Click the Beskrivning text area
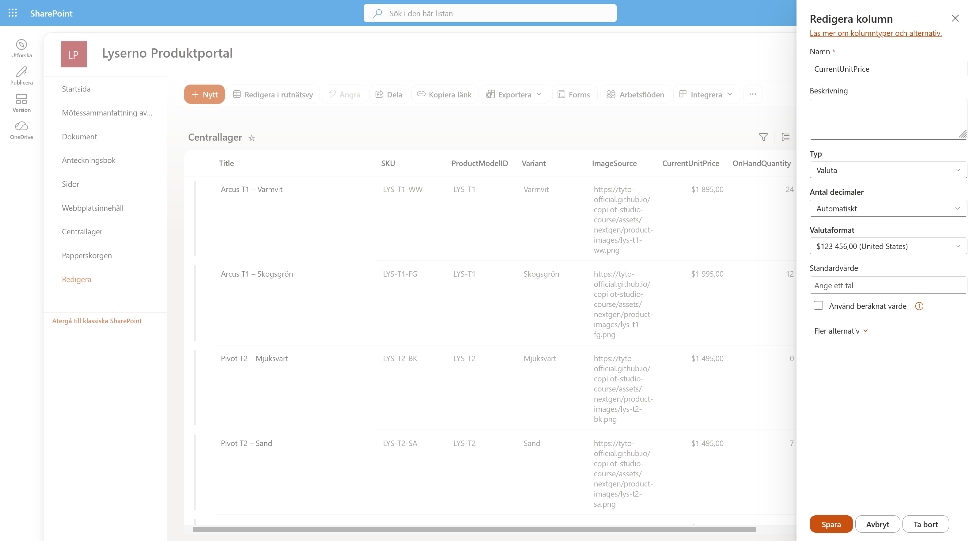 tap(888, 119)
